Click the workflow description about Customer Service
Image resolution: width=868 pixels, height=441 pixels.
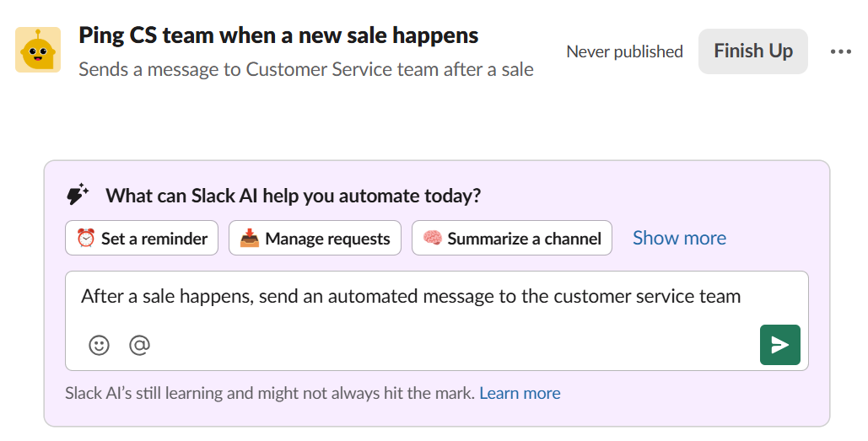305,69
